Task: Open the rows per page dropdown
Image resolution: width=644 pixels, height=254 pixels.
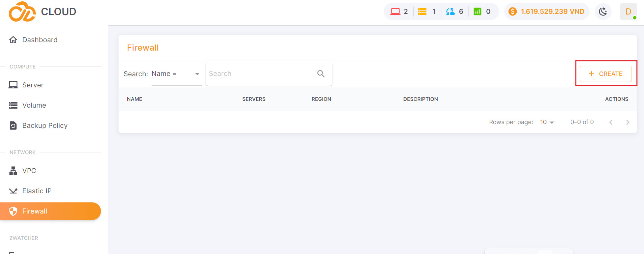Action: (547, 122)
